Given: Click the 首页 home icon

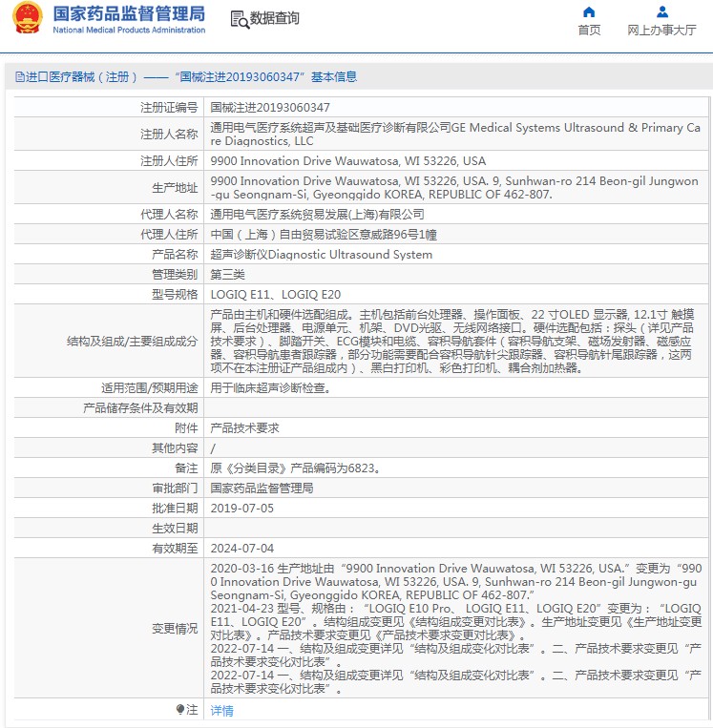Looking at the screenshot, I should 589,12.
